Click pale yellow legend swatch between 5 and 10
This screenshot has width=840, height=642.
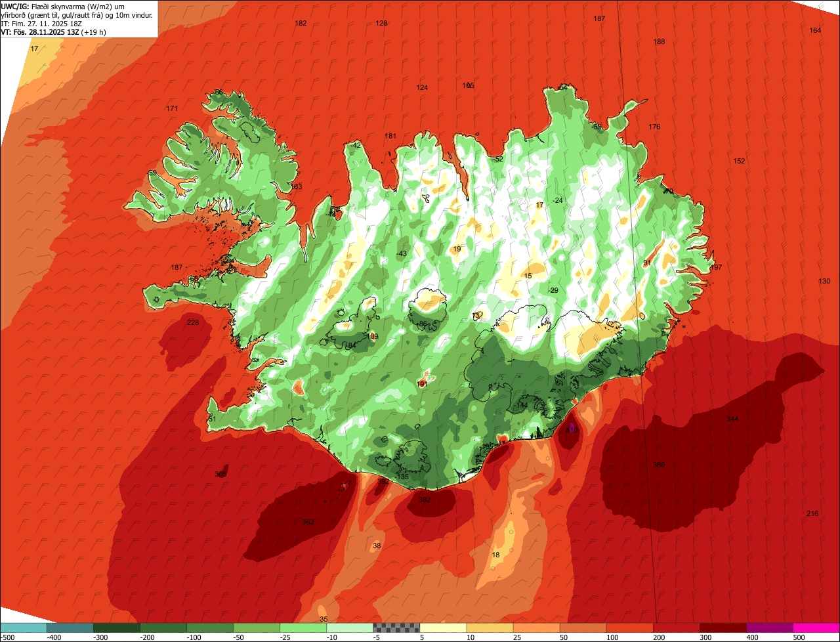point(443,628)
